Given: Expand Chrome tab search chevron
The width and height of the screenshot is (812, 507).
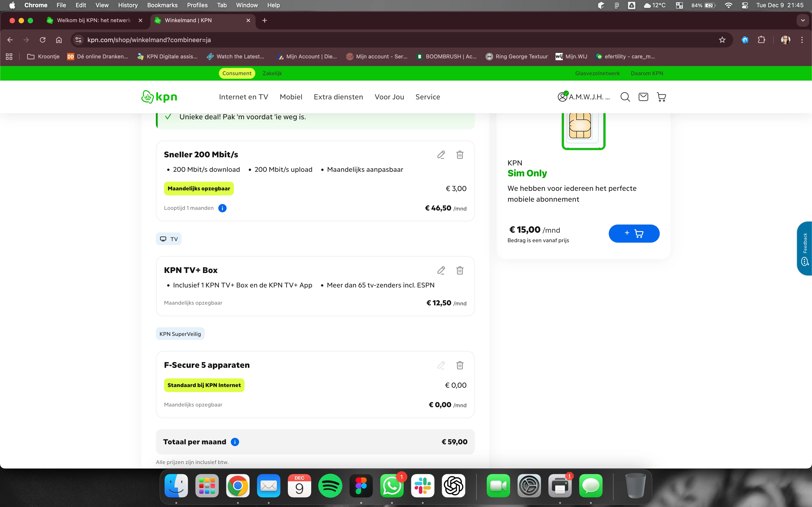Looking at the screenshot, I should [803, 20].
